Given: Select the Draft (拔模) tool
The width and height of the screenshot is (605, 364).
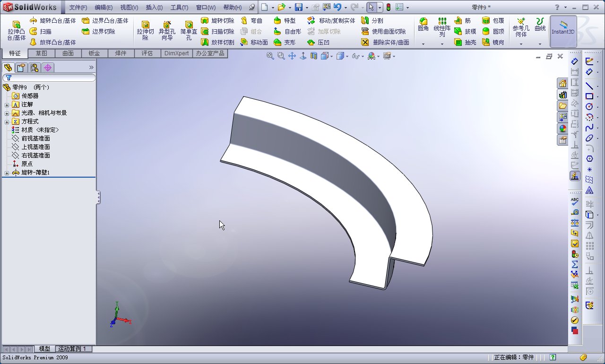Looking at the screenshot, I should click(x=465, y=31).
